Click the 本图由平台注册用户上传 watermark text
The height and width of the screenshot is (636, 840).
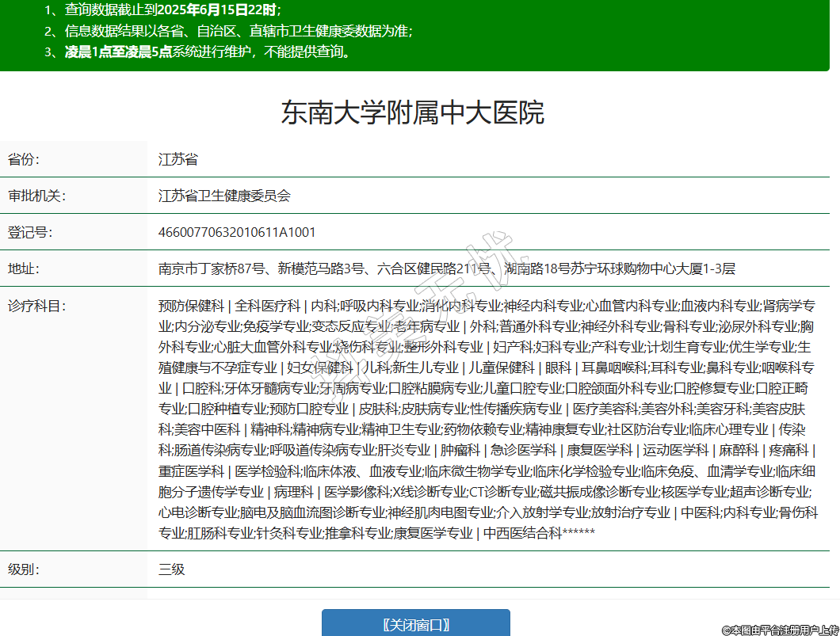coord(780,630)
